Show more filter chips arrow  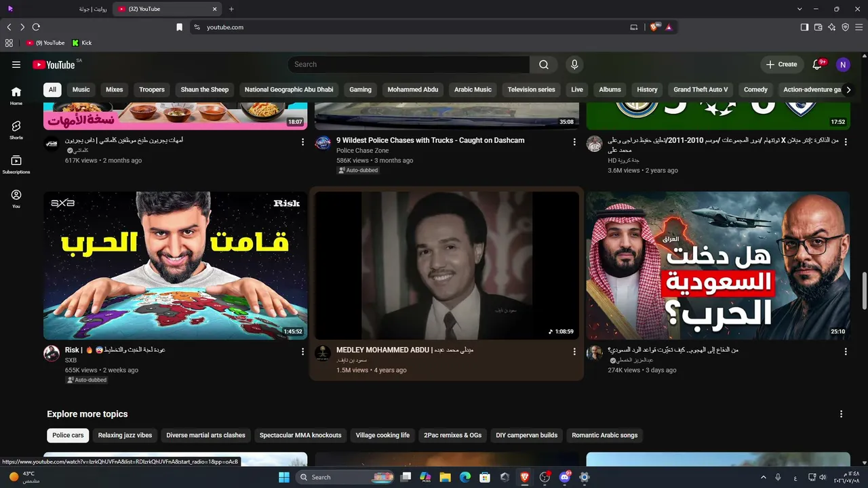pyautogui.click(x=848, y=89)
